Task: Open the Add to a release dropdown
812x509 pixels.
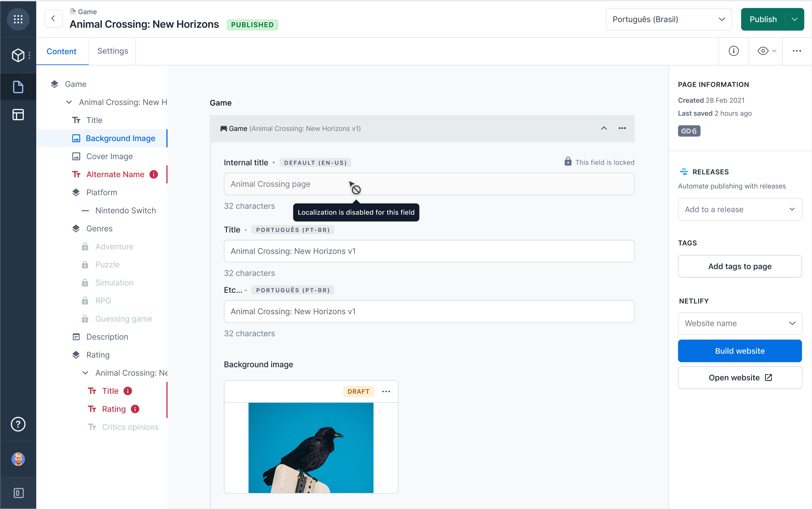Action: pos(739,209)
